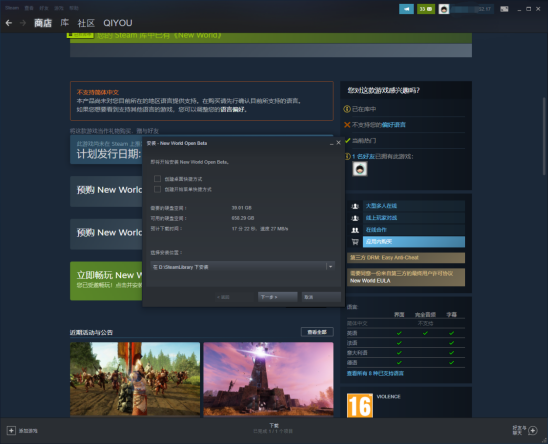The width and height of the screenshot is (548, 444).
Task: View all 8 supported languages link
Action: pyautogui.click(x=375, y=373)
